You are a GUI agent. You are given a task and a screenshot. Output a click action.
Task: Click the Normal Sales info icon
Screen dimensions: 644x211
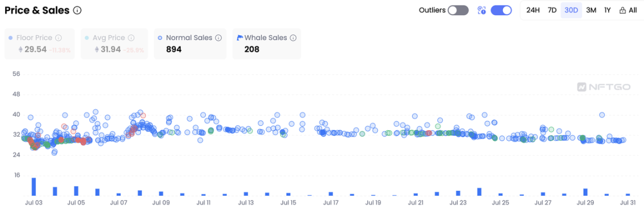click(x=219, y=38)
